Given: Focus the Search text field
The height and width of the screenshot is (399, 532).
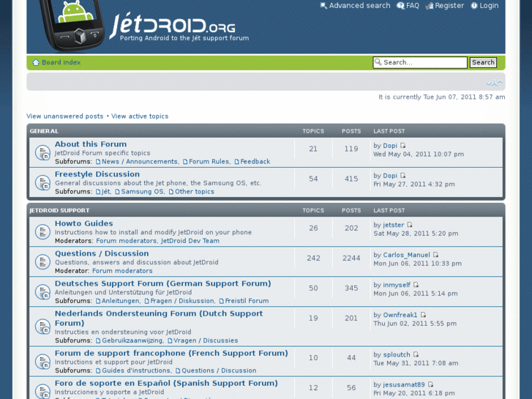Looking at the screenshot, I should (420, 62).
